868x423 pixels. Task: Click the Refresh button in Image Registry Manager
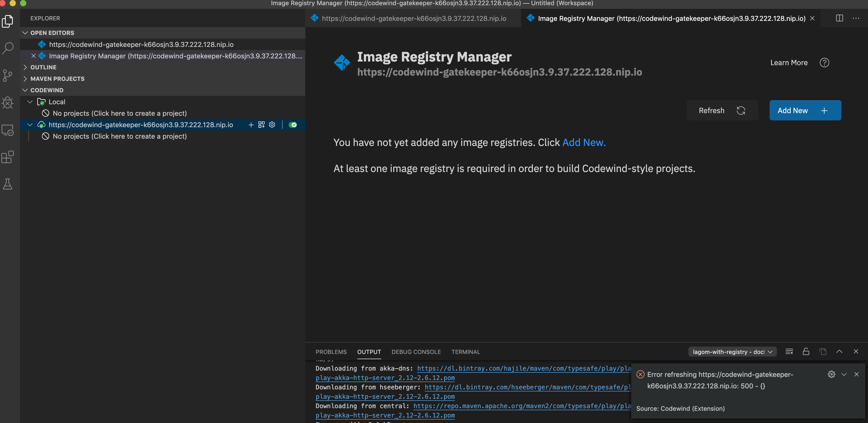722,110
